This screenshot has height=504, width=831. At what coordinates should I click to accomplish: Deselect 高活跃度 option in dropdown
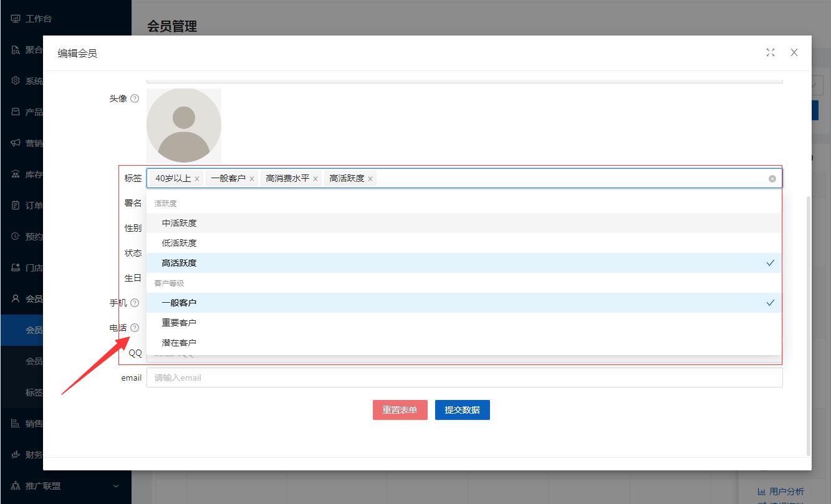464,263
